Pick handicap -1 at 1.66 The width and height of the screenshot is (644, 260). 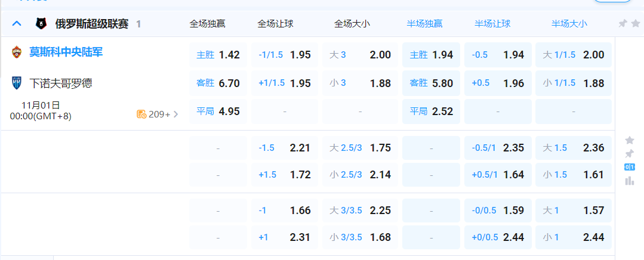284,211
